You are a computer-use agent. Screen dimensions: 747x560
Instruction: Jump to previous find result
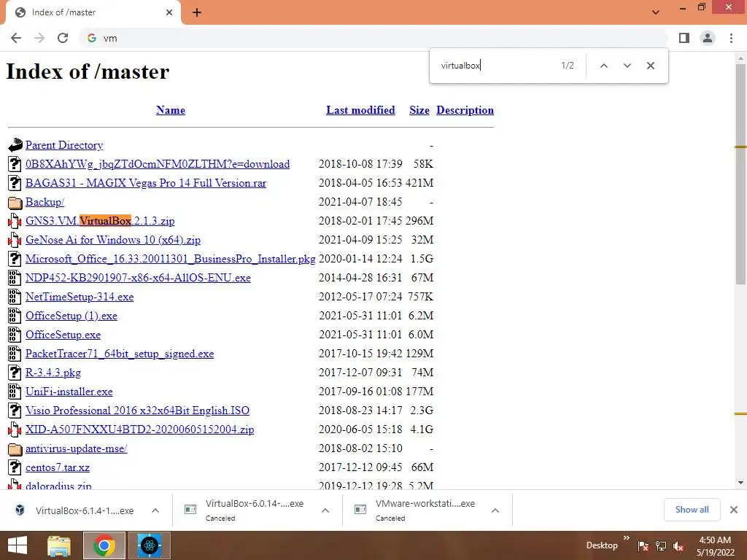[603, 66]
